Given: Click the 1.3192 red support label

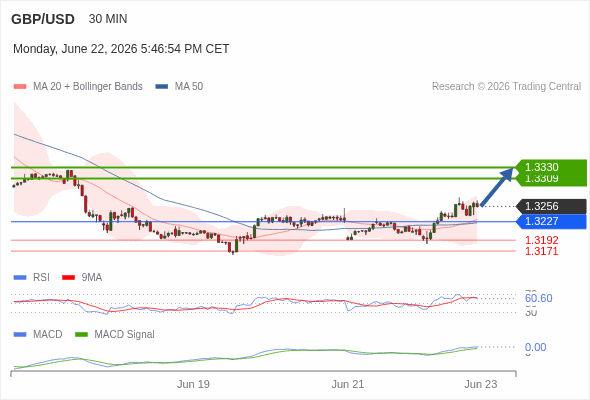Looking at the screenshot, I should [x=541, y=240].
